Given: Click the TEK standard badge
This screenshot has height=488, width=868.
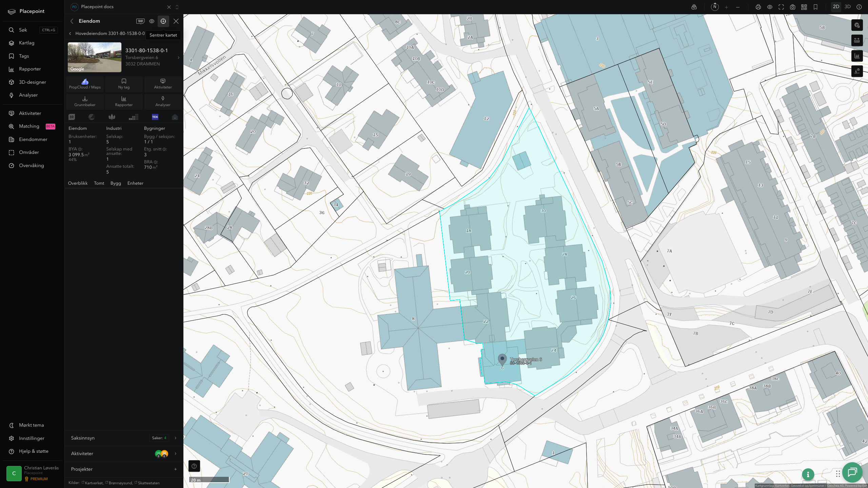Looking at the screenshot, I should tap(155, 117).
